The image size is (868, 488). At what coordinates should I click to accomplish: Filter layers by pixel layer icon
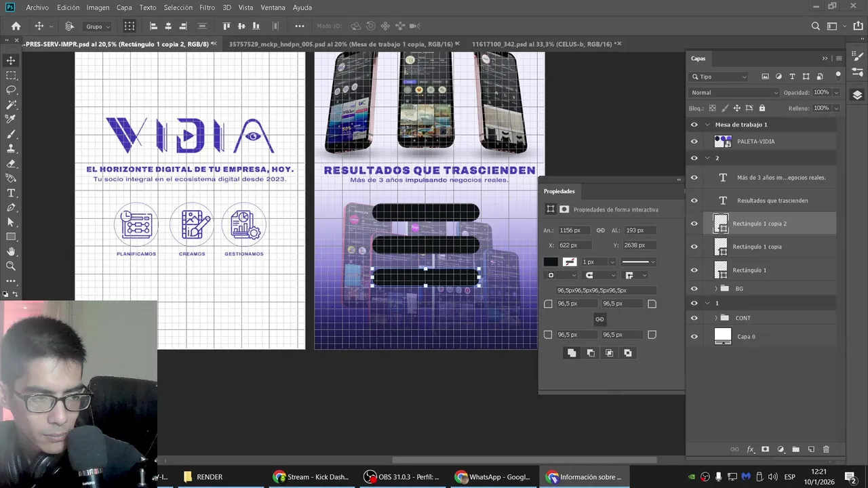pos(765,77)
